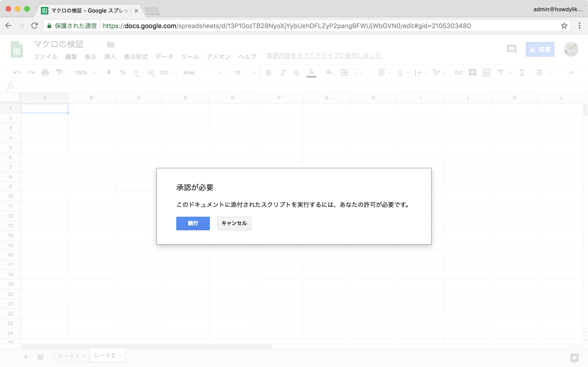Click the 続行 button in the dialog

click(x=193, y=223)
